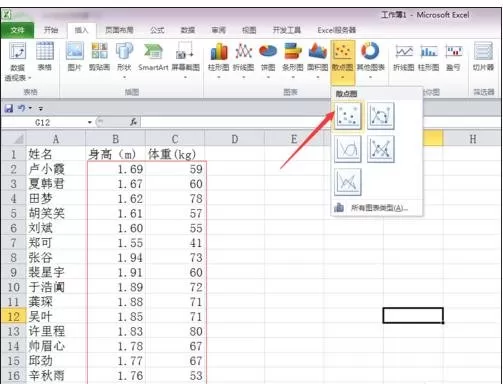The width and height of the screenshot is (503, 384).
Task: Select column H header
Action: 472,139
